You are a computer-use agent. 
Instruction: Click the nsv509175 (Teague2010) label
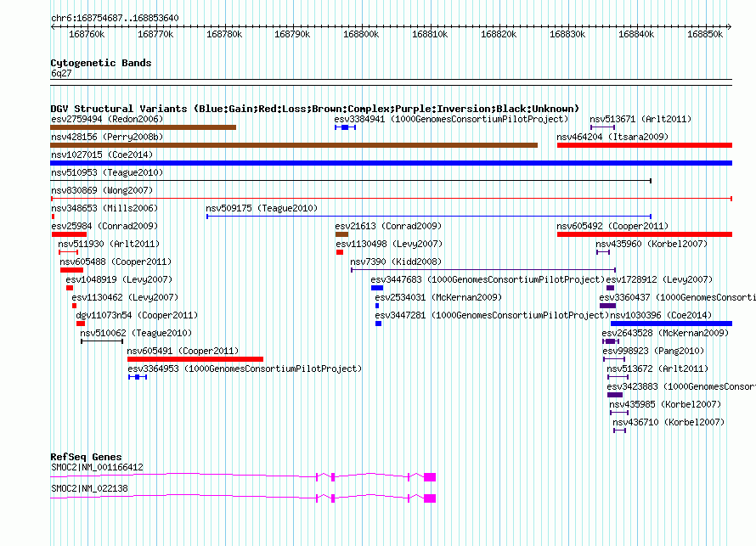(262, 208)
